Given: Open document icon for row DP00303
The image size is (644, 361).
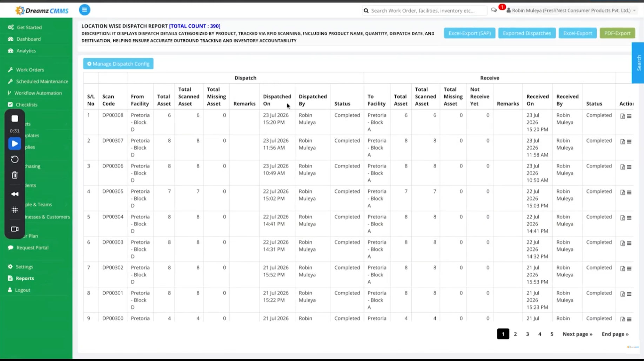Looking at the screenshot, I should tap(623, 243).
